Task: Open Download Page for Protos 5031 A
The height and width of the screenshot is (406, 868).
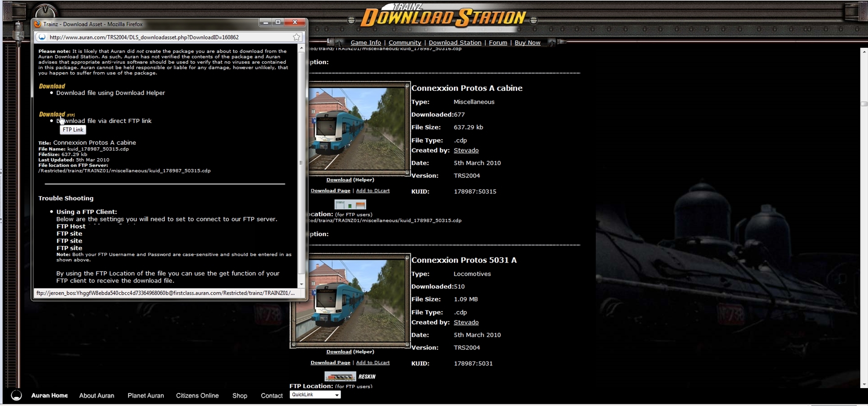Action: pos(331,363)
